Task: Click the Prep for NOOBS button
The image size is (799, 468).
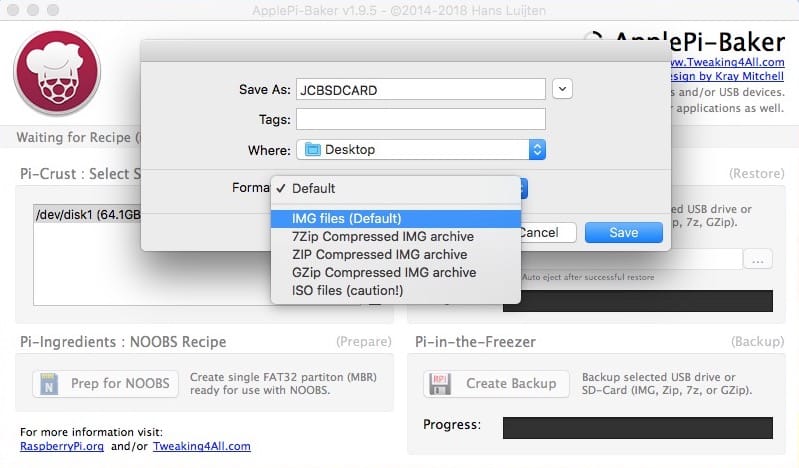Action: (x=105, y=384)
